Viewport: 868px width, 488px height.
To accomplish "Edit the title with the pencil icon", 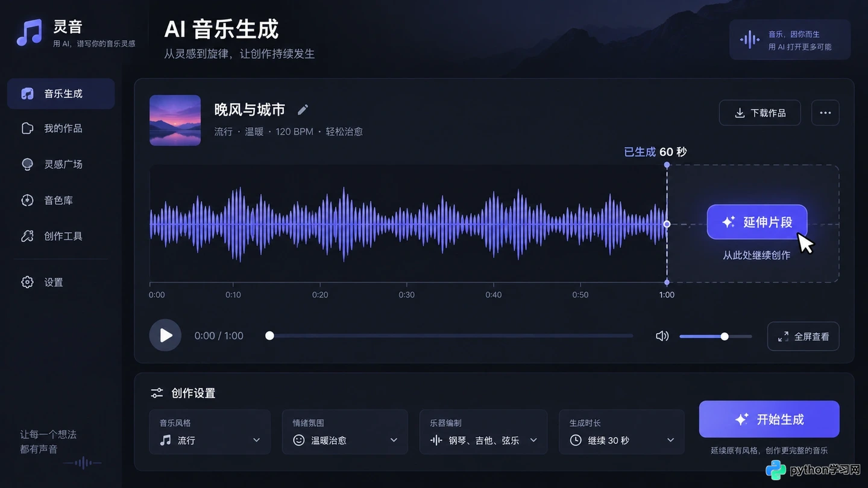I will tap(303, 109).
